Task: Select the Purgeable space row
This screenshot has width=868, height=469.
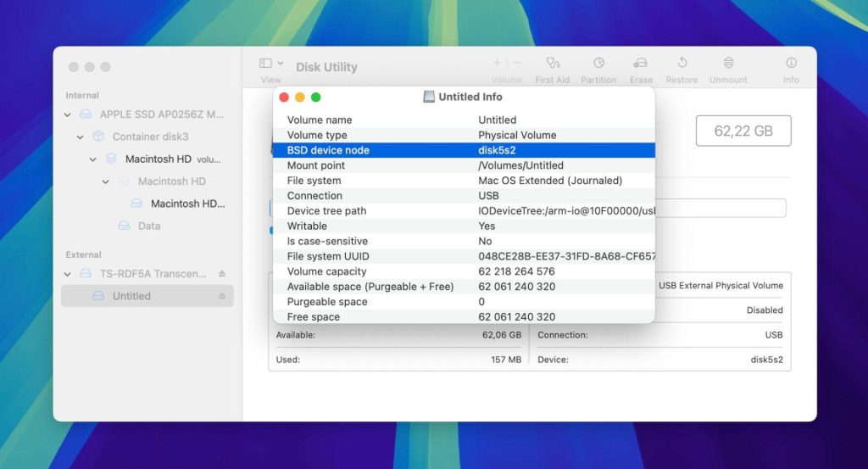Action: pos(464,302)
